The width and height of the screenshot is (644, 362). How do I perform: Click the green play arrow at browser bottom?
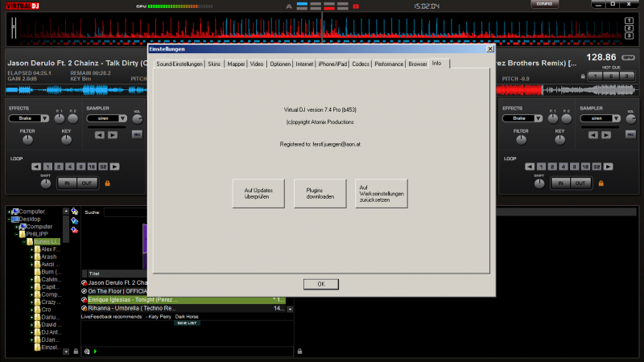(x=95, y=352)
